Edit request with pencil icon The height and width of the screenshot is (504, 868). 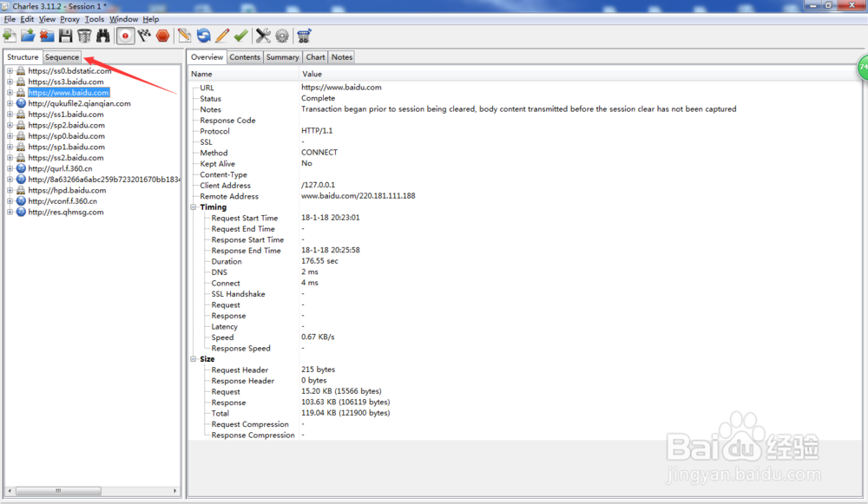click(x=222, y=36)
